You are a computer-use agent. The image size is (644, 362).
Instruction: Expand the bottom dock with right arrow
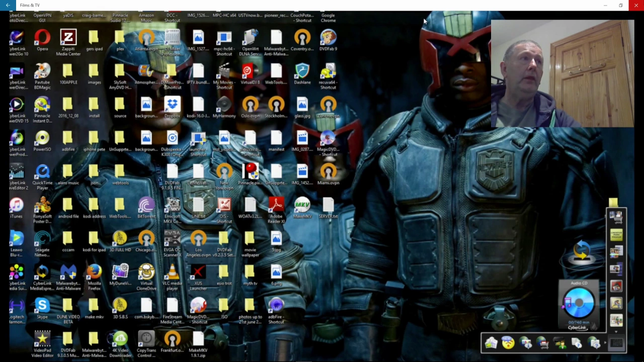[x=605, y=343]
